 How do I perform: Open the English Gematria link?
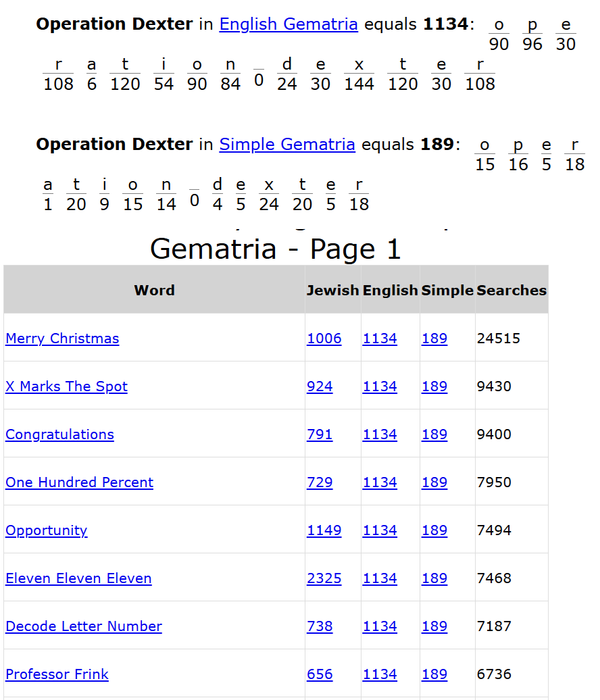[289, 24]
